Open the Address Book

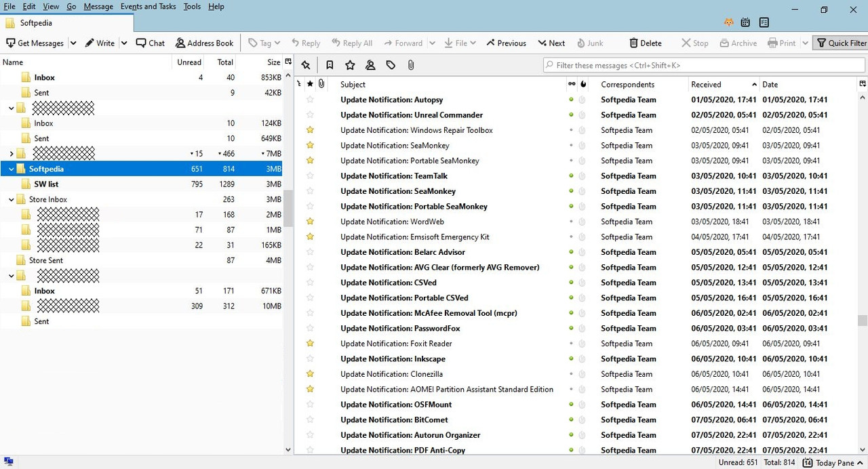click(204, 43)
